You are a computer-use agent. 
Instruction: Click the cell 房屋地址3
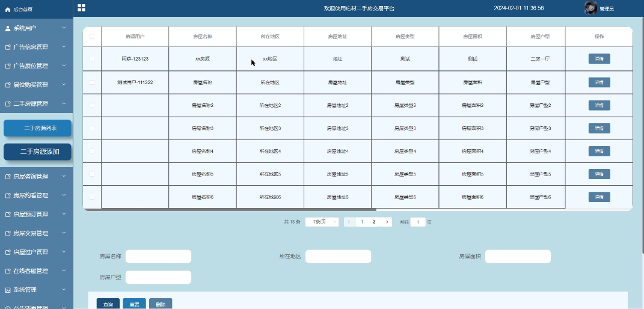click(337, 128)
